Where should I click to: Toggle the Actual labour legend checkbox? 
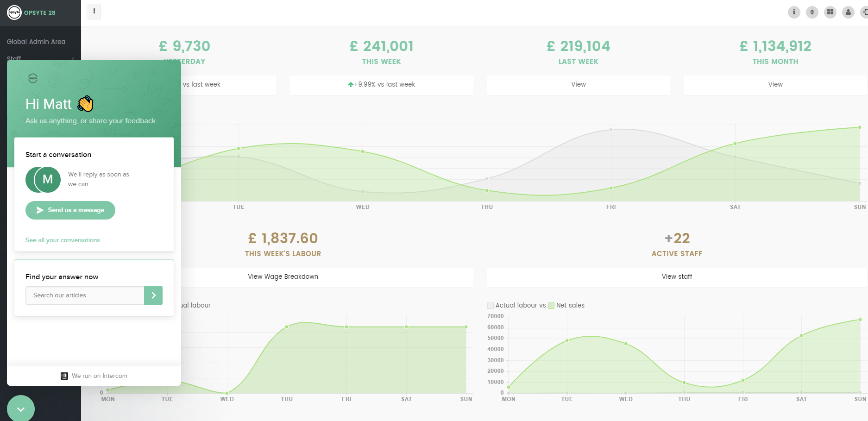[490, 306]
